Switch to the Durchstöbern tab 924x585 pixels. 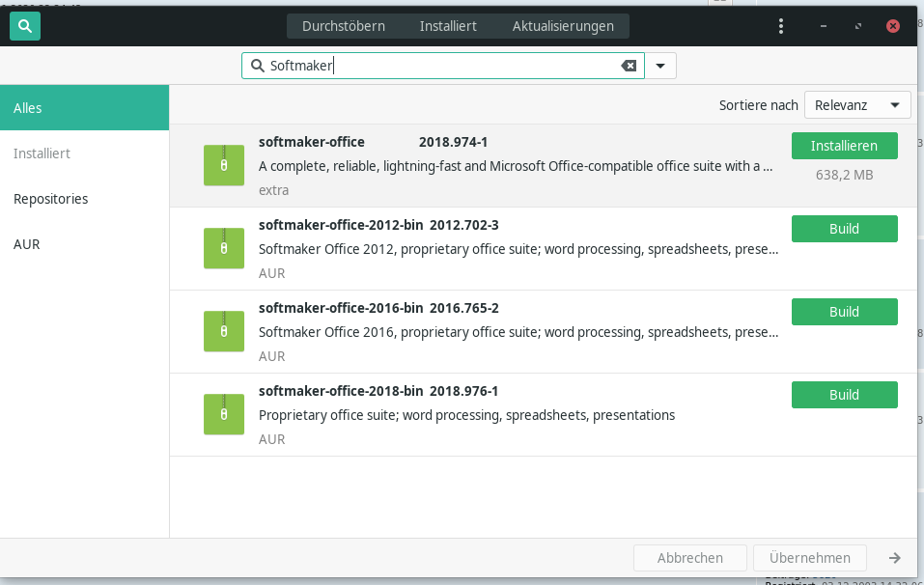(x=344, y=26)
